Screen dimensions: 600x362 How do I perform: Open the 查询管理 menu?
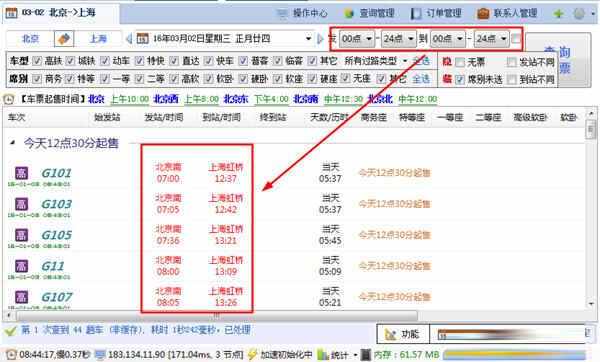[370, 13]
